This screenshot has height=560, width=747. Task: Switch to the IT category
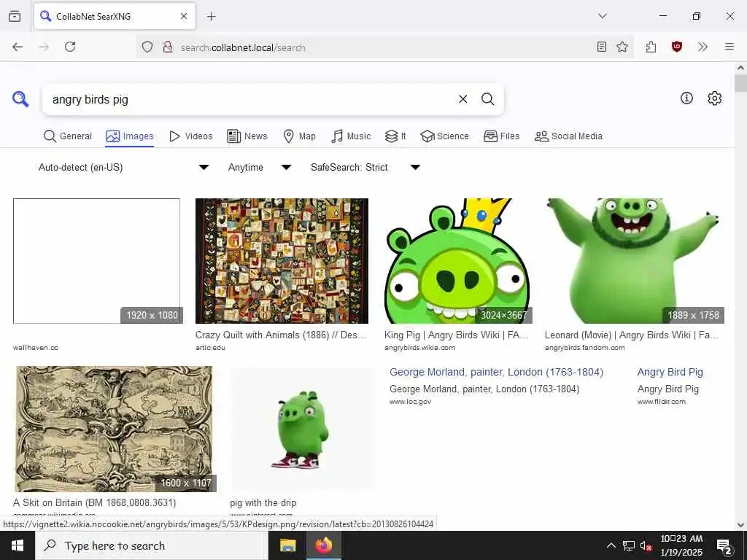click(395, 136)
